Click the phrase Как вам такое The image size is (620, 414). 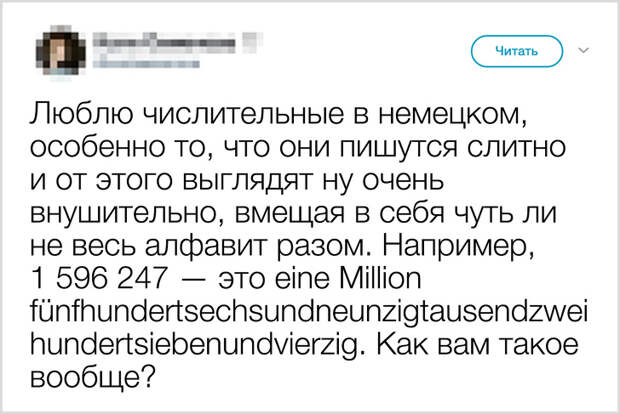(x=477, y=344)
